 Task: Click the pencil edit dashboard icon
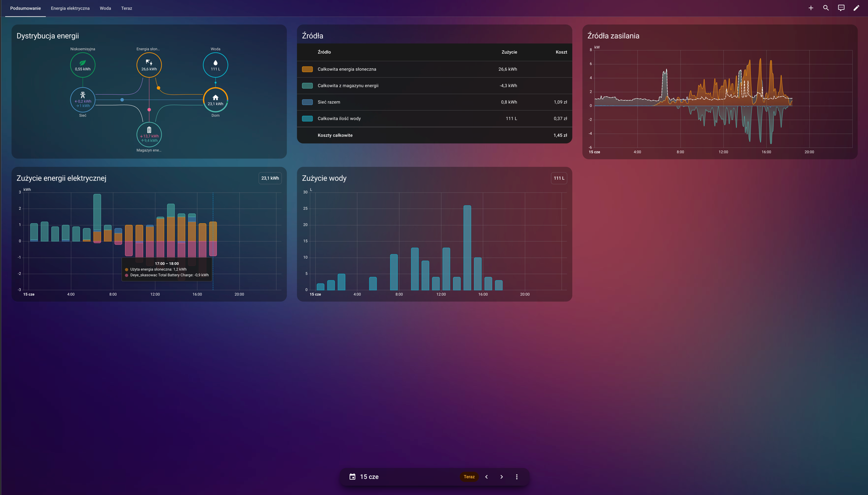point(856,8)
